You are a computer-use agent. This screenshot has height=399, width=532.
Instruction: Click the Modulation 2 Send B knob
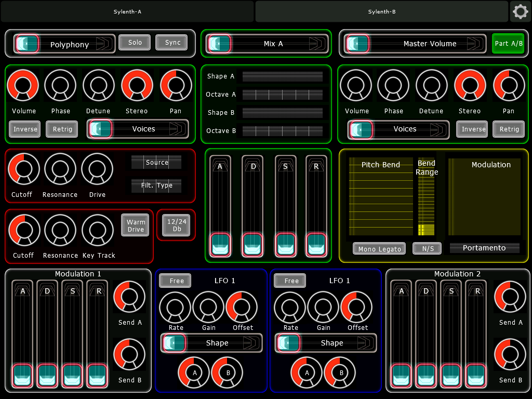(510, 354)
